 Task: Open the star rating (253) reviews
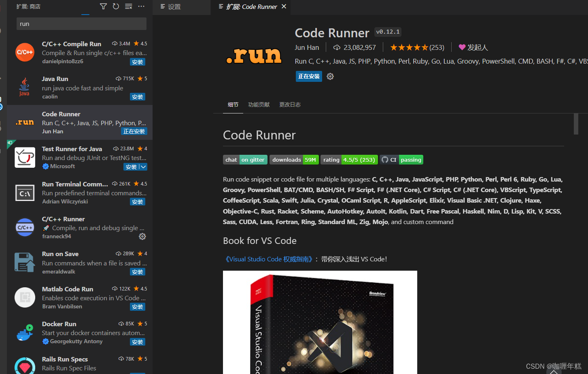coord(417,47)
